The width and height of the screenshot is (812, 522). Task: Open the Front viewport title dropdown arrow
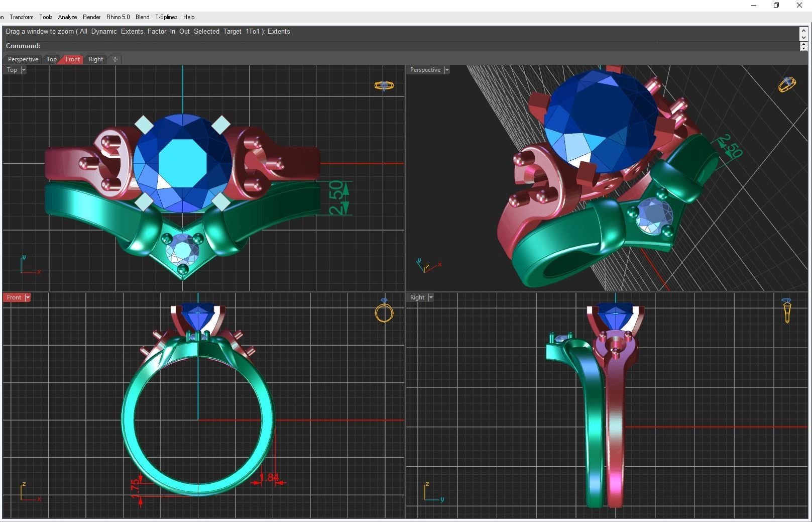click(28, 297)
